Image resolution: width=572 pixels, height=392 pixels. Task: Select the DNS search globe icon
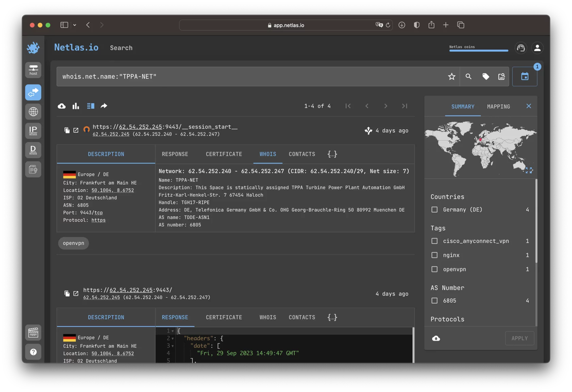pos(33,111)
